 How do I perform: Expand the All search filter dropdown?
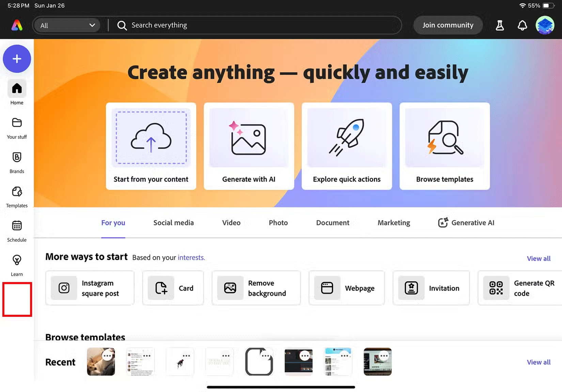[67, 25]
